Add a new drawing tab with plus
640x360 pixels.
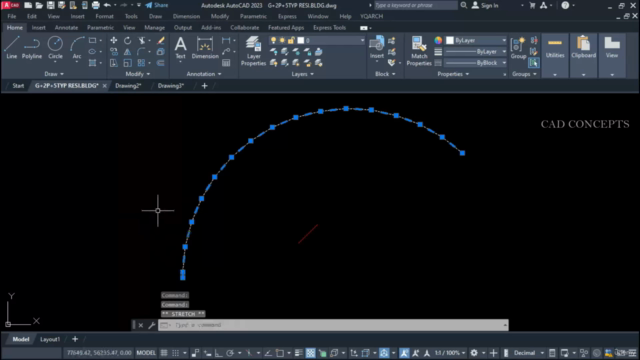tap(204, 86)
